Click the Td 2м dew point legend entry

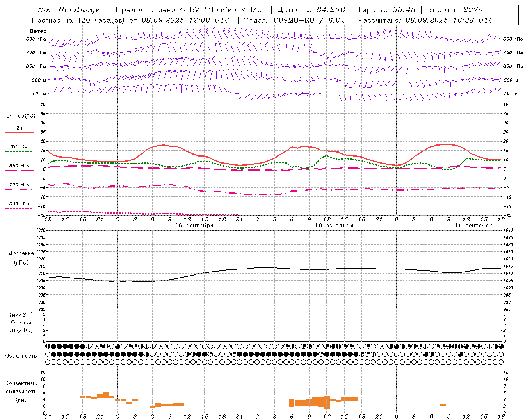pos(19,147)
